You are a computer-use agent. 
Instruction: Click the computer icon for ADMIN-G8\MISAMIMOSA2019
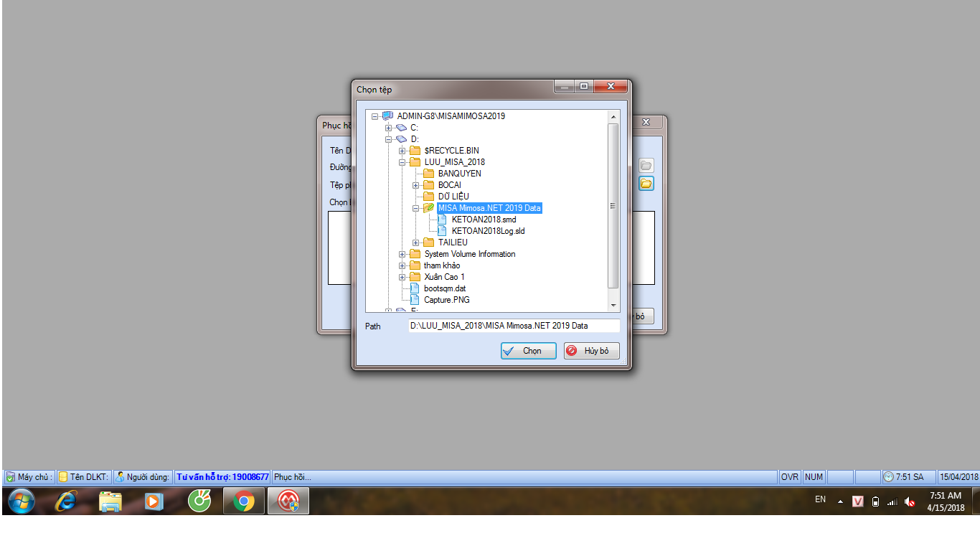387,116
